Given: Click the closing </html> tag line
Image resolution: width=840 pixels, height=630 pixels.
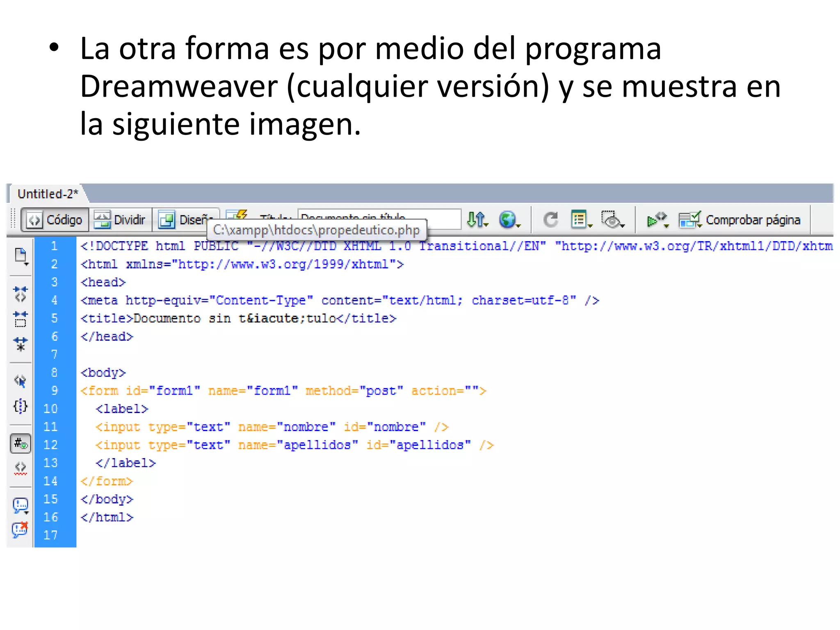Looking at the screenshot, I should pos(107,517).
